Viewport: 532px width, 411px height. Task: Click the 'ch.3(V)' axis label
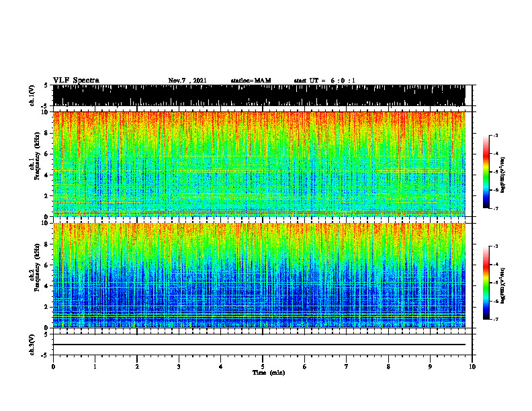(32, 345)
